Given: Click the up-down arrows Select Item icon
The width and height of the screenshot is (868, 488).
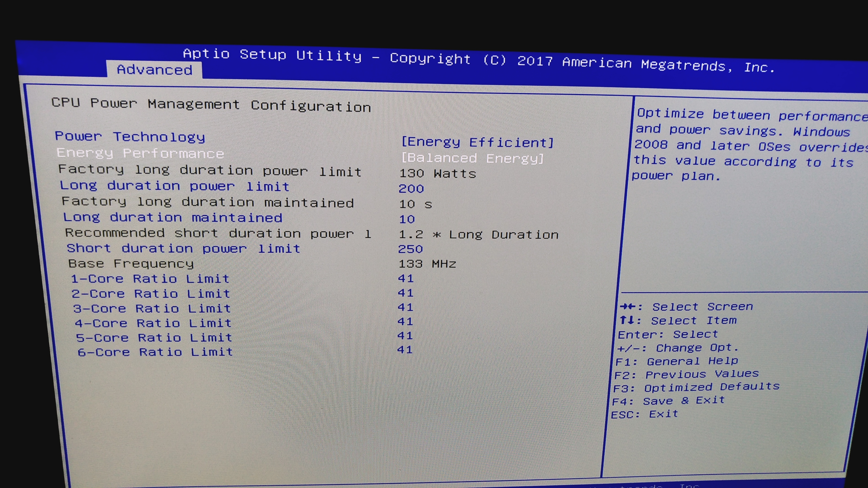Looking at the screenshot, I should coord(627,320).
